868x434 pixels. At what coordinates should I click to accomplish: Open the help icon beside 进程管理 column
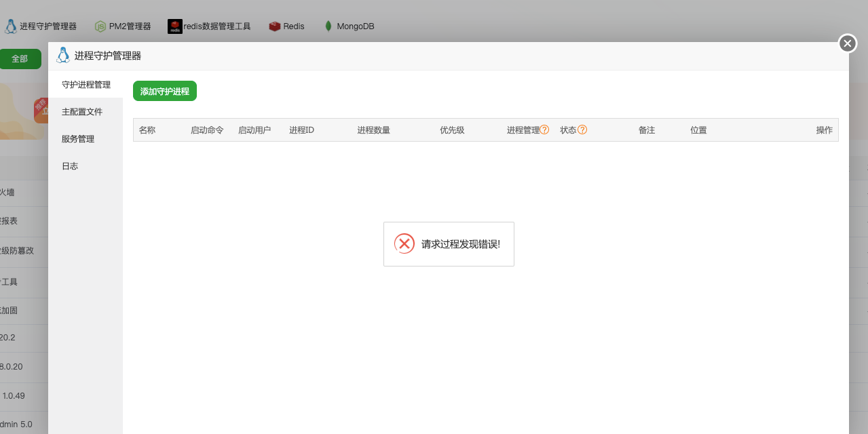tap(545, 130)
